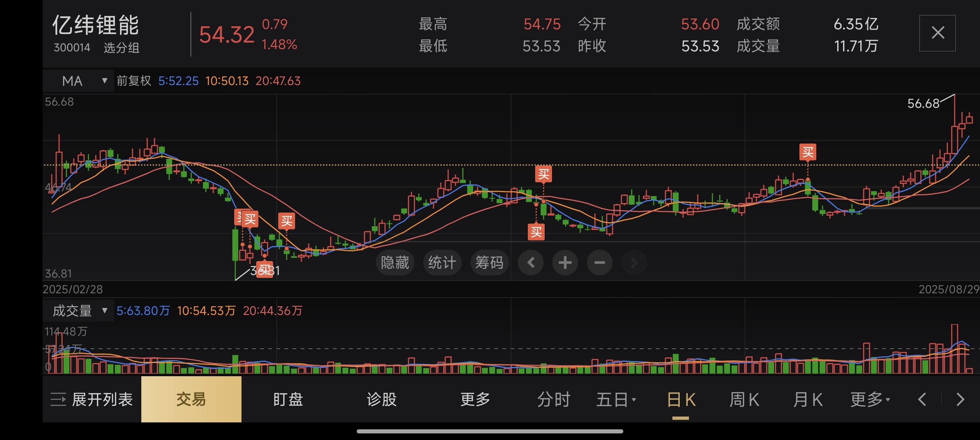Tap the gold 交易 button
The height and width of the screenshot is (440, 980).
point(191,399)
